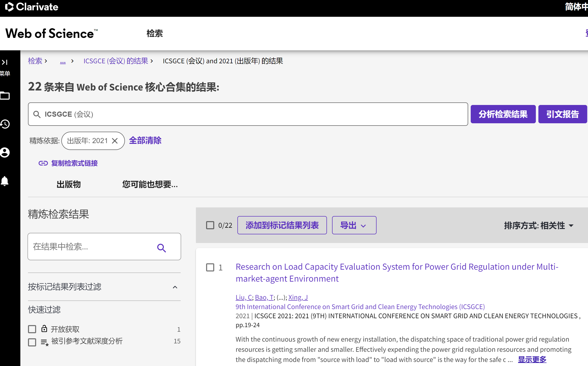Open the 检索 top navigation item
Image resolution: width=588 pixels, height=366 pixels.
point(155,33)
